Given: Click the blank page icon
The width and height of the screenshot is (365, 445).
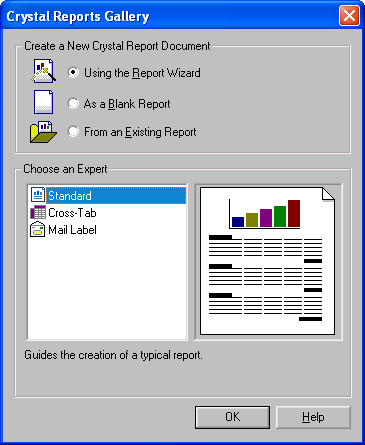Looking at the screenshot, I should 43,102.
